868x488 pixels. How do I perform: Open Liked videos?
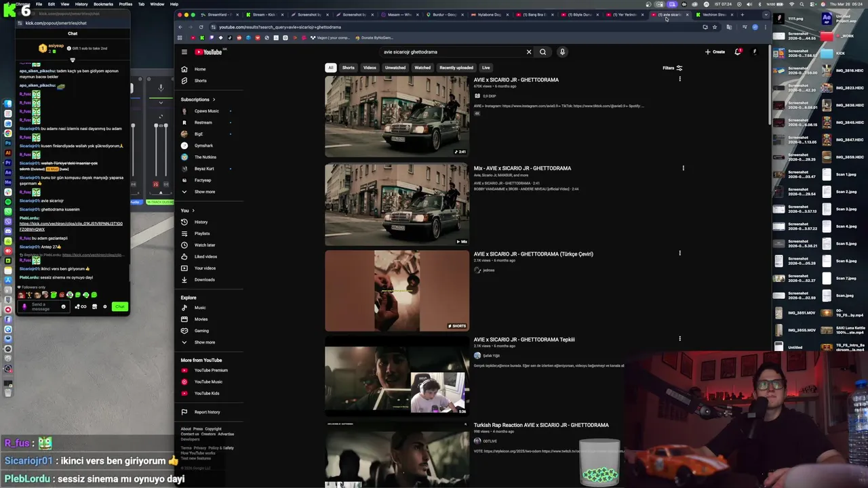point(205,256)
